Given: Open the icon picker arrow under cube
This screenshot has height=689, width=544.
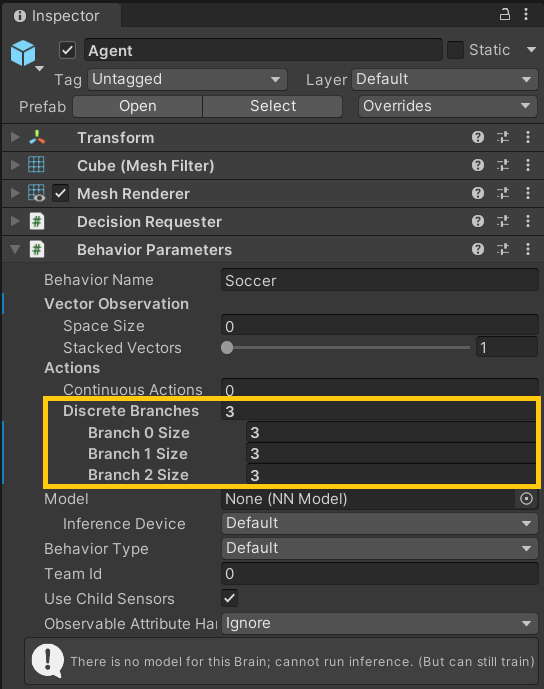Looking at the screenshot, I should pos(40,69).
